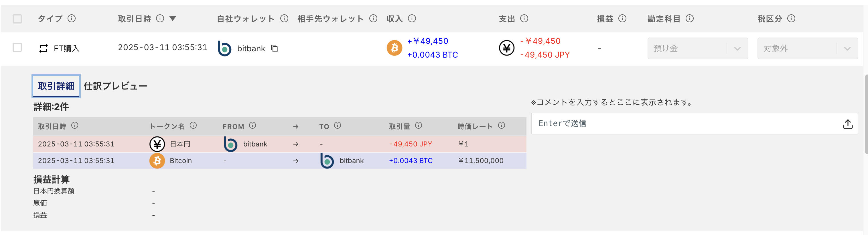Click info icon beside 自社ウォレット header
868x235 pixels.
tap(284, 19)
